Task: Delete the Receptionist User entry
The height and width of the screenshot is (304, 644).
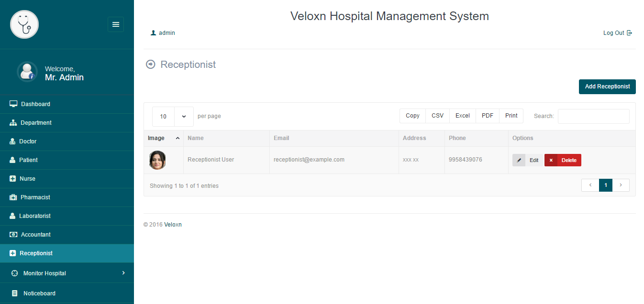Action: (x=563, y=160)
